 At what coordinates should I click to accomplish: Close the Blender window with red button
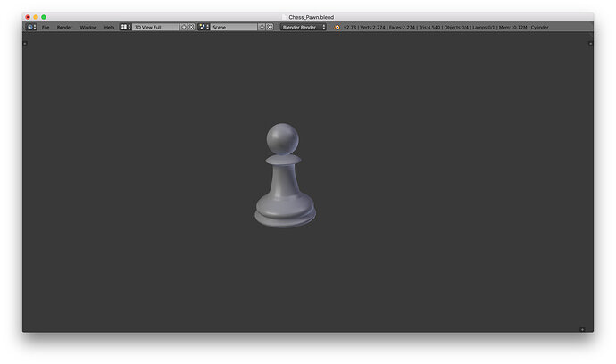click(28, 17)
